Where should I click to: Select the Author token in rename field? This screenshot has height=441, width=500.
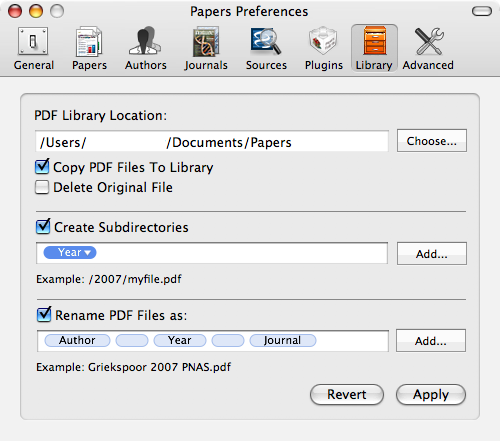pos(77,341)
